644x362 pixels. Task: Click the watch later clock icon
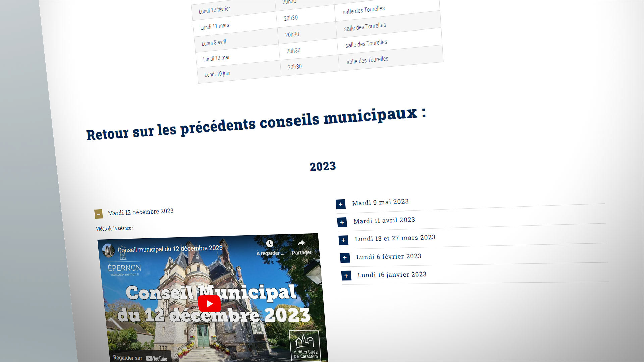point(270,244)
